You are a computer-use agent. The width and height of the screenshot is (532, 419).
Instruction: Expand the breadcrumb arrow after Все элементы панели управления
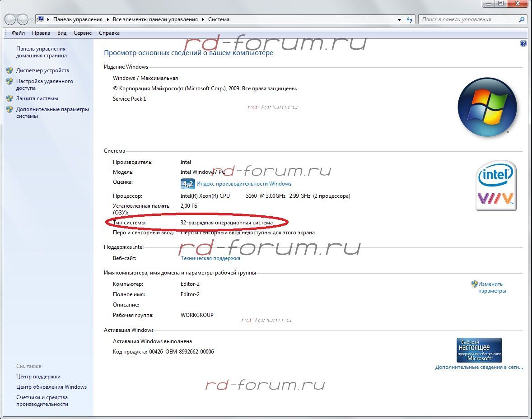coord(203,20)
